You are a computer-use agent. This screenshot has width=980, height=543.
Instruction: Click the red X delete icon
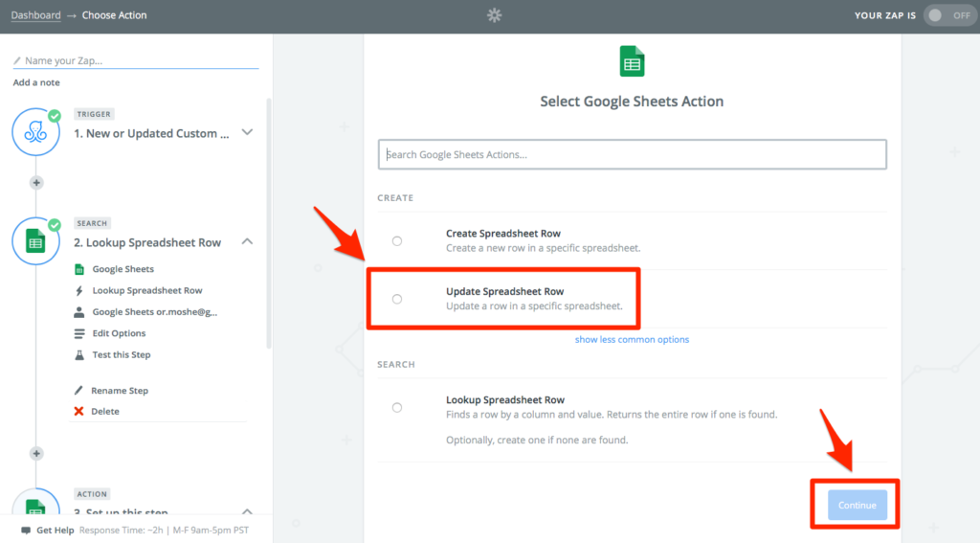(x=78, y=411)
